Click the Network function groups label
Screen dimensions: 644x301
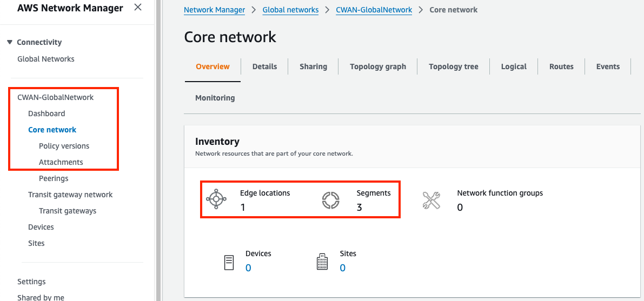(500, 193)
